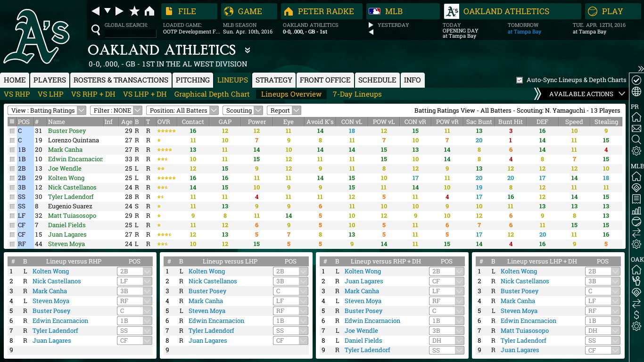Open the STRATEGY tab
Screen dimensions: 644x362
click(274, 80)
